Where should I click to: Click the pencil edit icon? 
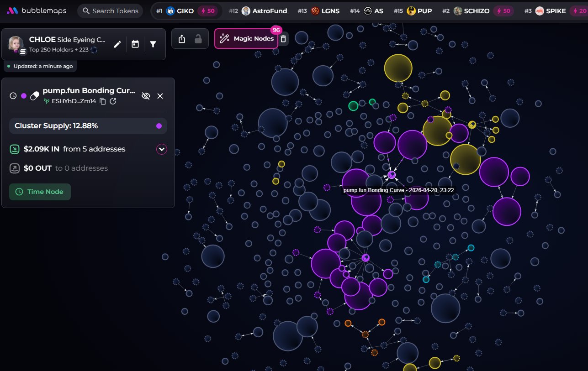coord(117,44)
